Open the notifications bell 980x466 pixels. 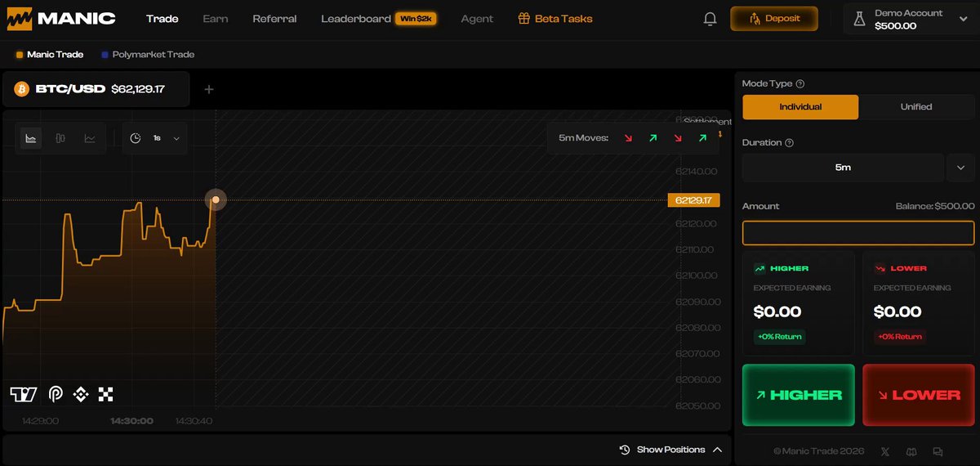[710, 18]
